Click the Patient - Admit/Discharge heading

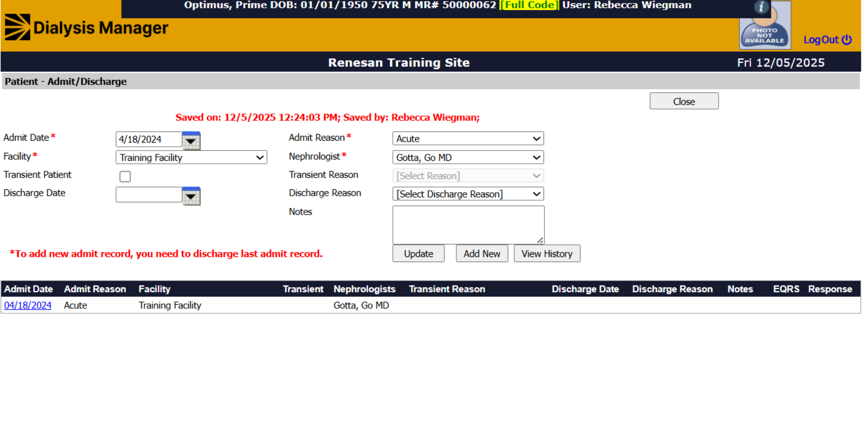(x=65, y=82)
